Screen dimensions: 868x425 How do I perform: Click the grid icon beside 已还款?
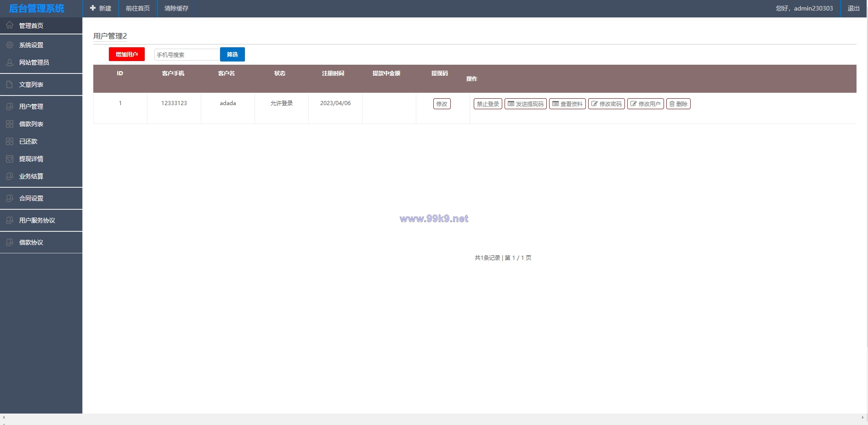click(x=10, y=141)
